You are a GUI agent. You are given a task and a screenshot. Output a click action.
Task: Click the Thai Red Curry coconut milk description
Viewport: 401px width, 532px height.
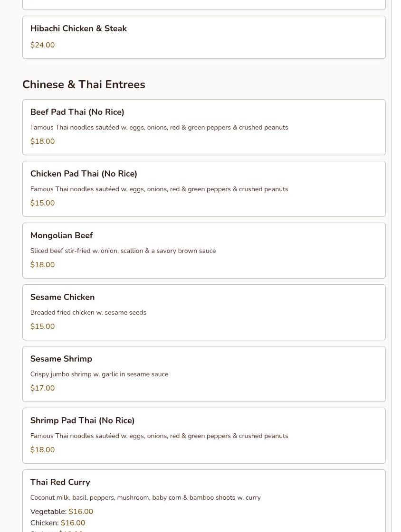coord(145,498)
